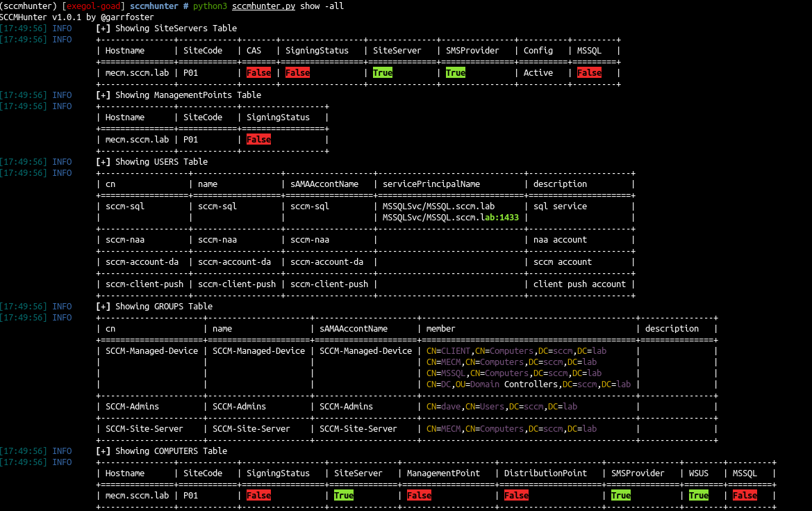
Task: Click the red False under the CAS column
Action: coord(258,72)
